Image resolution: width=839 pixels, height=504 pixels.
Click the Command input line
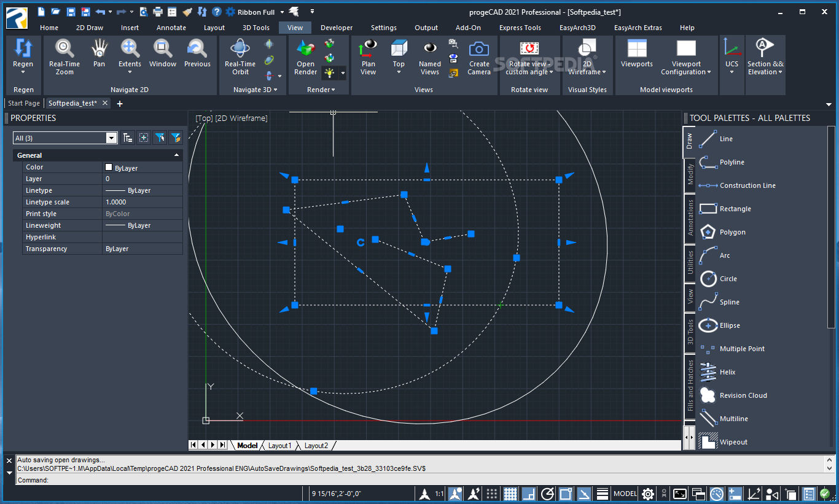[419, 480]
